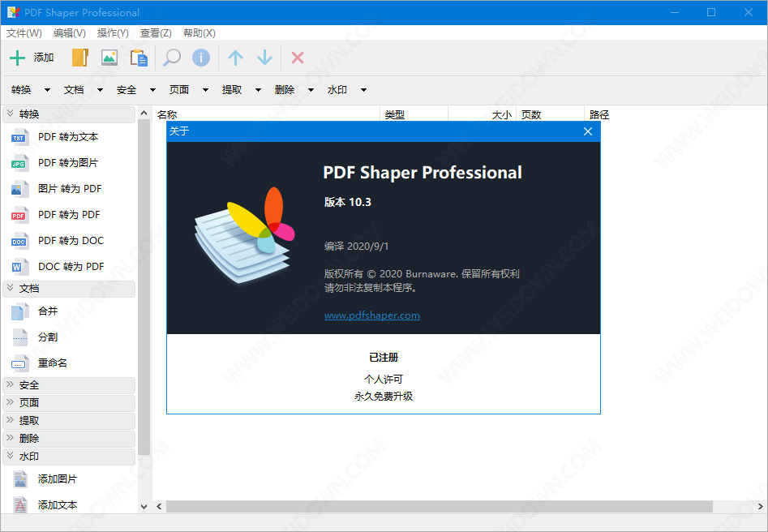Close the 关于 about dialog
Viewport: 768px width, 532px height.
(588, 131)
